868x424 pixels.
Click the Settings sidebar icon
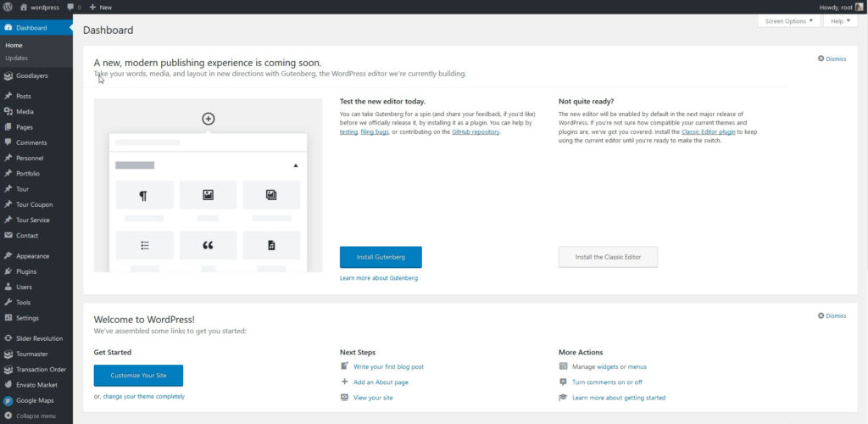(8, 318)
